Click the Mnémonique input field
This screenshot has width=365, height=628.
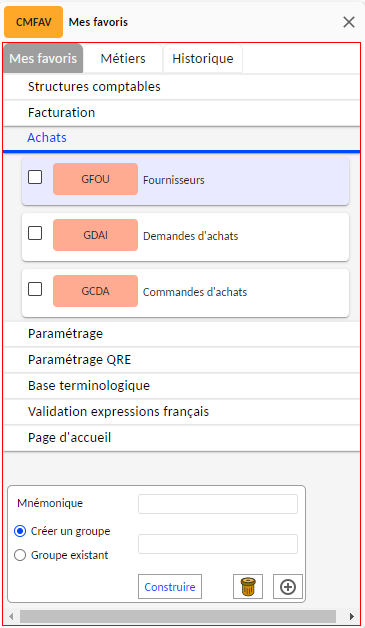(218, 504)
